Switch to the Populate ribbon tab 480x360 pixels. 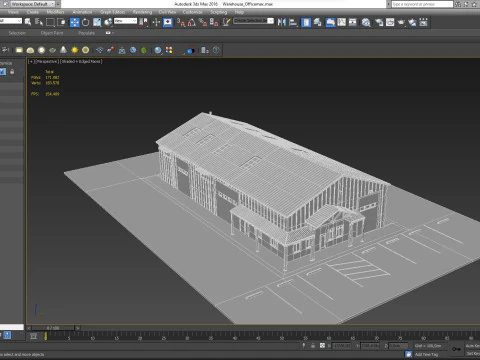pyautogui.click(x=87, y=33)
